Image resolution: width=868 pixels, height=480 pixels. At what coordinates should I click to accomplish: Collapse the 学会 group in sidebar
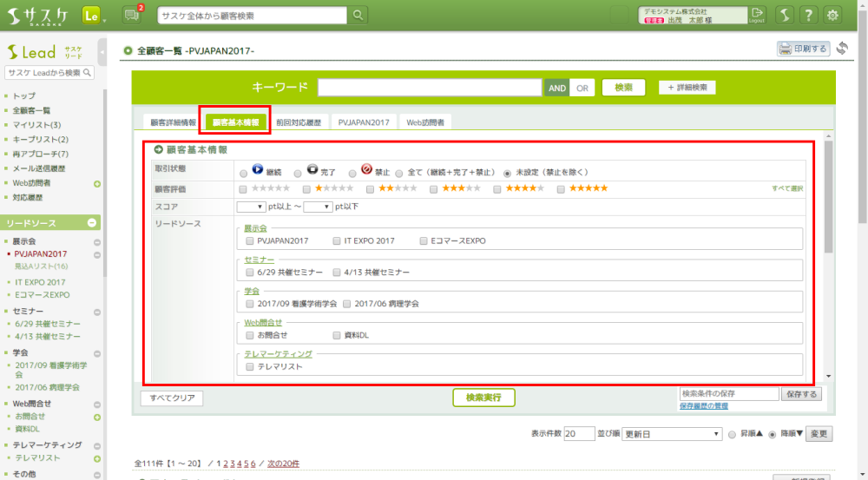pyautogui.click(x=97, y=353)
